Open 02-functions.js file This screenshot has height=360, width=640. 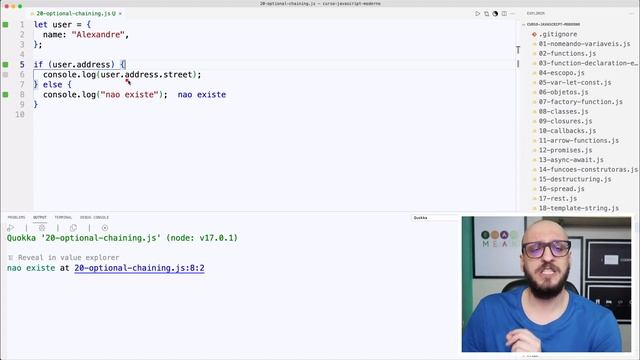pyautogui.click(x=567, y=53)
